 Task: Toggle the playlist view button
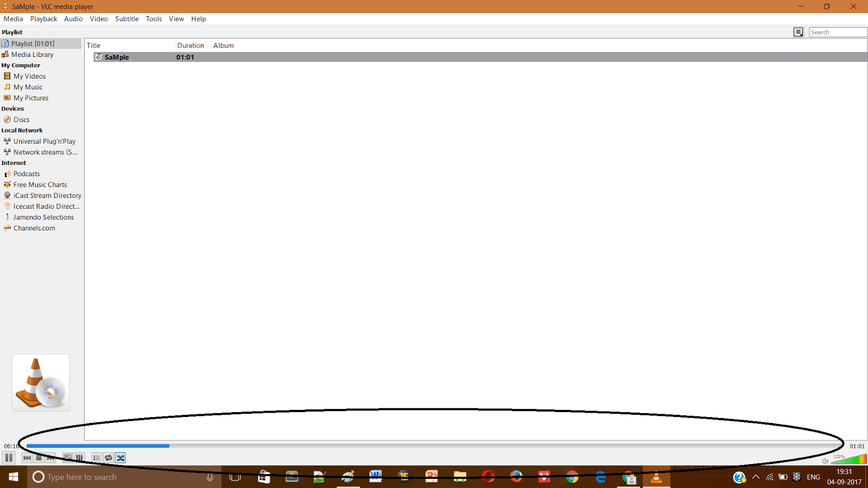97,458
